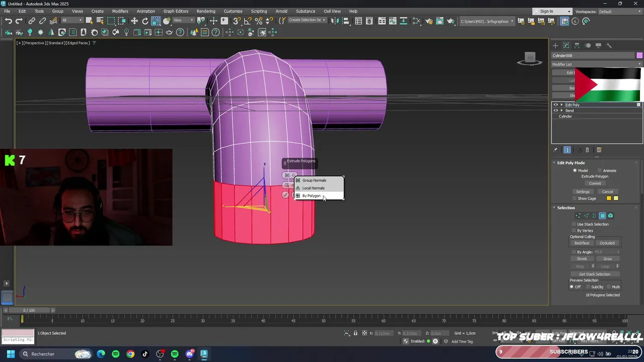Select Multi preview selection radio
Screen dimensions: 644x362
tap(609, 287)
